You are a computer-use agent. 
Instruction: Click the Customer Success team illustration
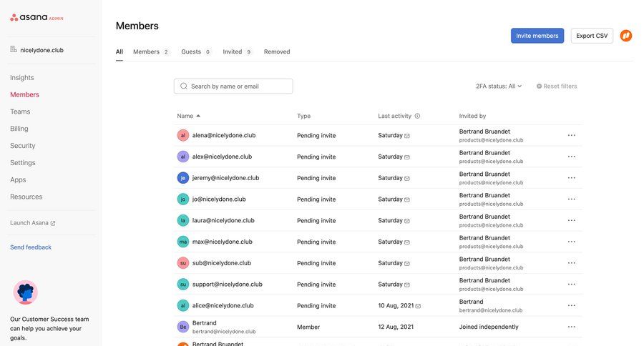26,292
